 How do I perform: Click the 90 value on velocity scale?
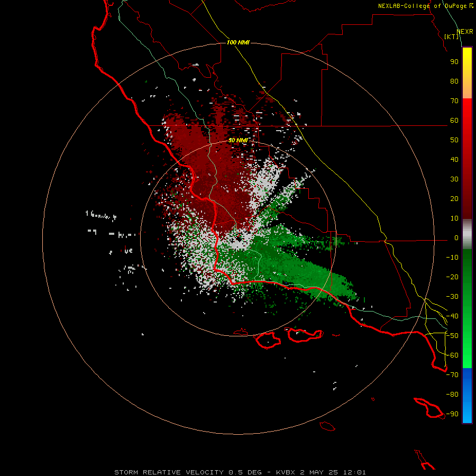click(454, 62)
